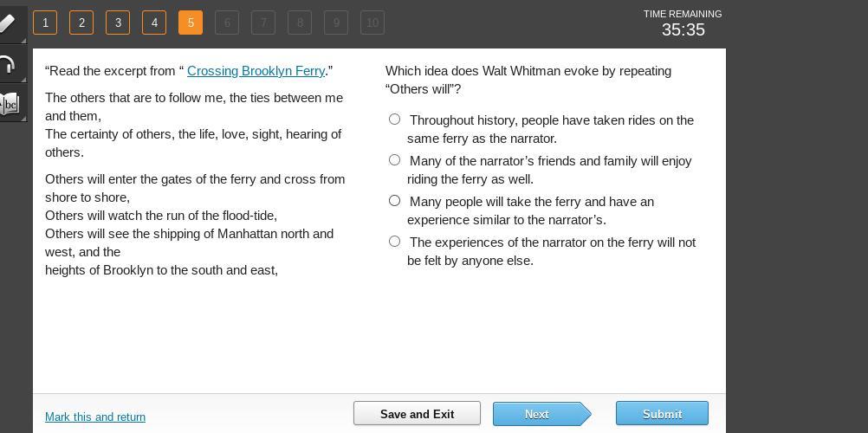Open question 4

[x=154, y=23]
